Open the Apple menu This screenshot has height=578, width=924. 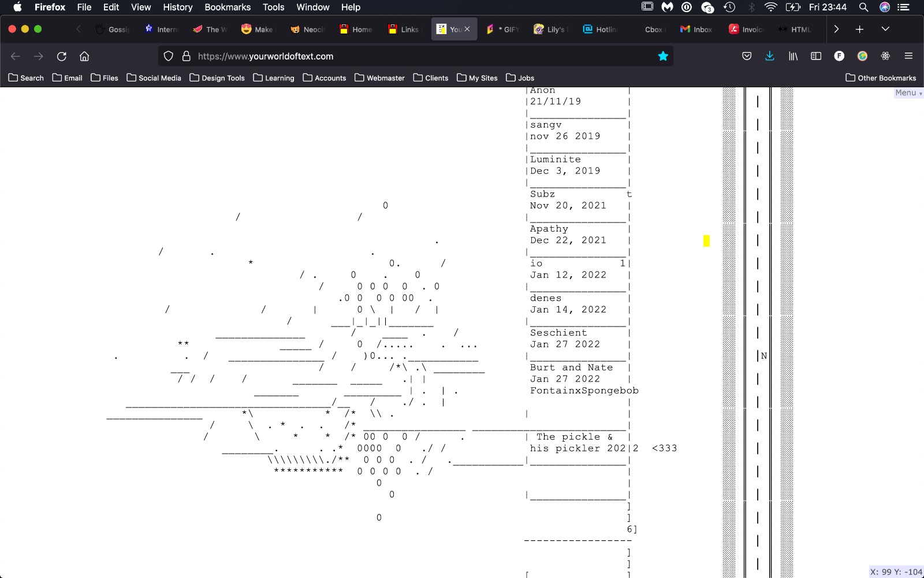(x=17, y=7)
